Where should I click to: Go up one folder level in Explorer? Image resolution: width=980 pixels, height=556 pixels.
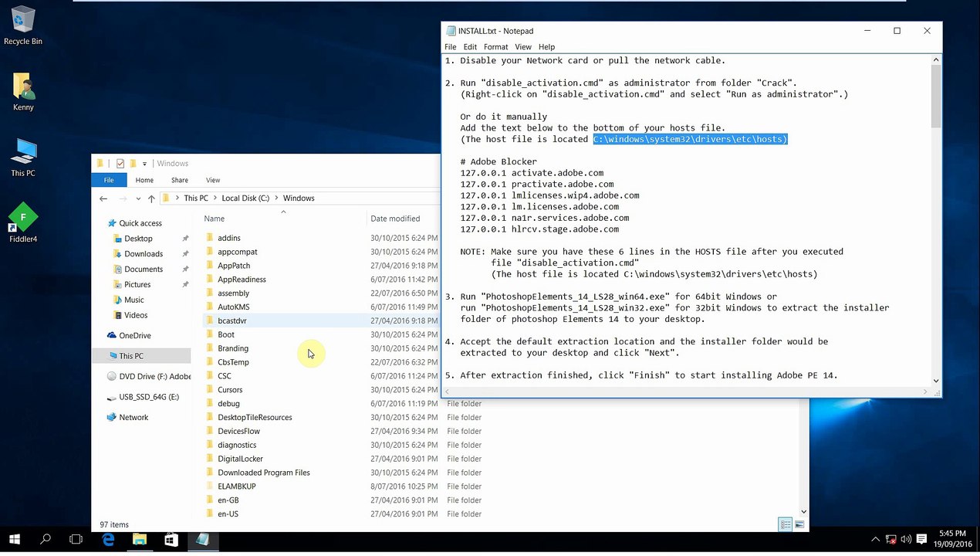(x=150, y=198)
